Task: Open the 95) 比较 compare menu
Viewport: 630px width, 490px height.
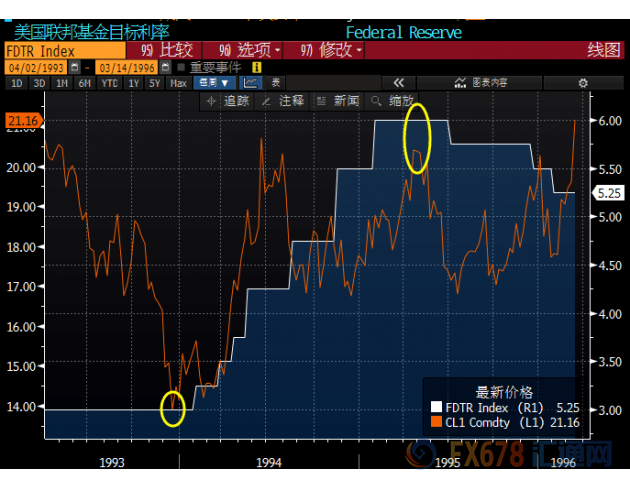Action: click(166, 51)
